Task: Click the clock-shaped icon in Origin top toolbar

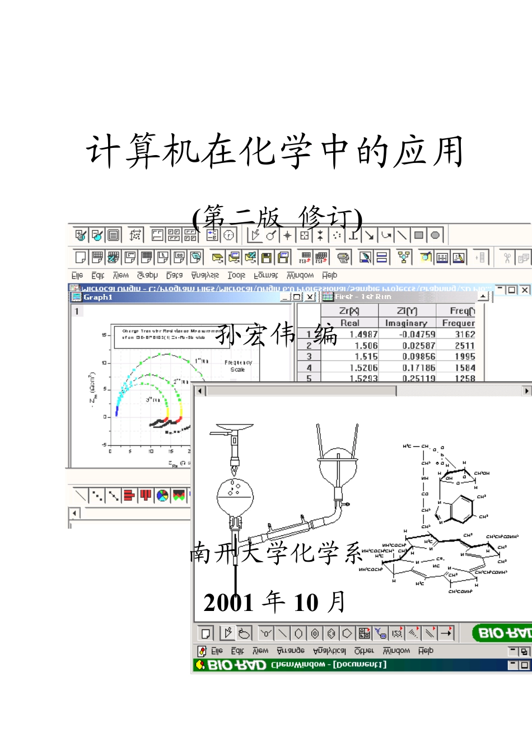Action: coord(228,235)
